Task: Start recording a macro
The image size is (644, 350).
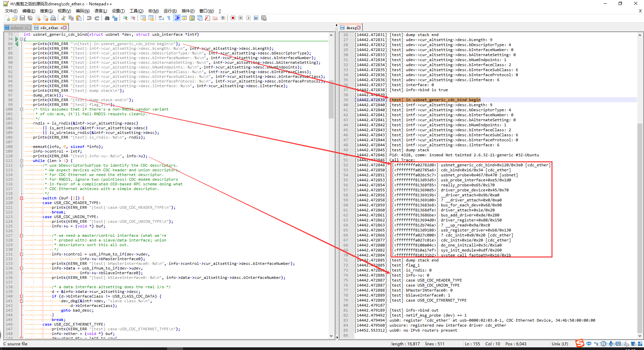Action: point(233,18)
